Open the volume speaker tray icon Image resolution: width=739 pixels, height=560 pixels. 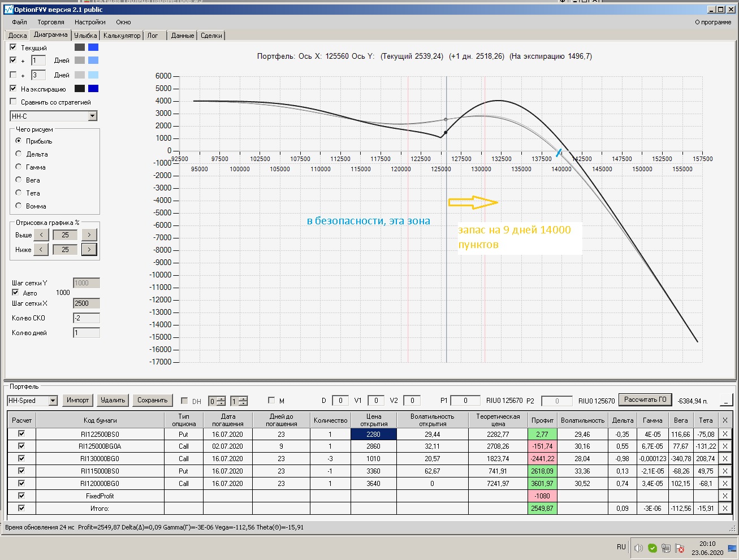click(x=639, y=548)
